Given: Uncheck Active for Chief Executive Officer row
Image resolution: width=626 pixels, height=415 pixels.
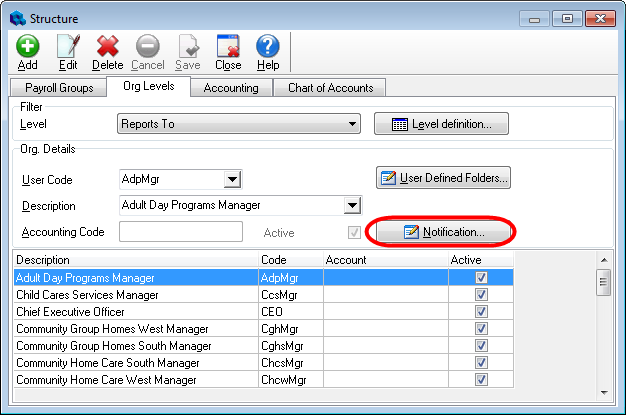Looking at the screenshot, I should [x=481, y=312].
